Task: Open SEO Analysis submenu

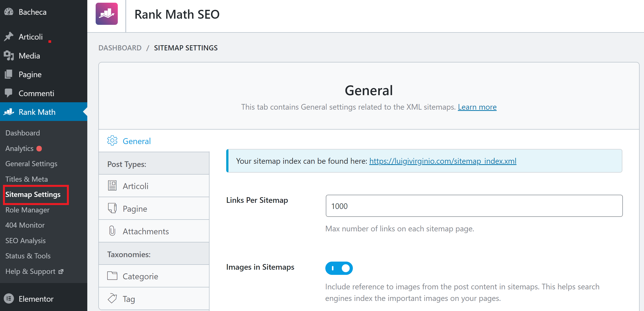Action: coord(26,240)
